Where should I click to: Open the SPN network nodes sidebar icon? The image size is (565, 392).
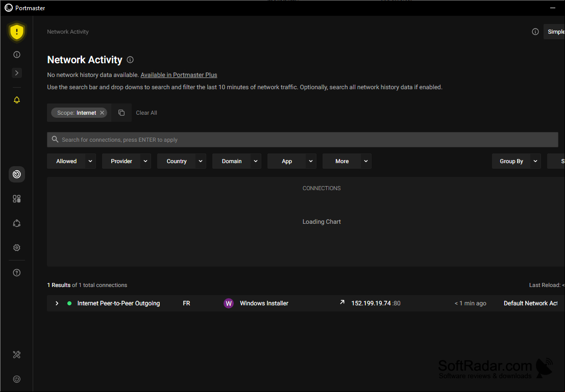click(x=16, y=223)
